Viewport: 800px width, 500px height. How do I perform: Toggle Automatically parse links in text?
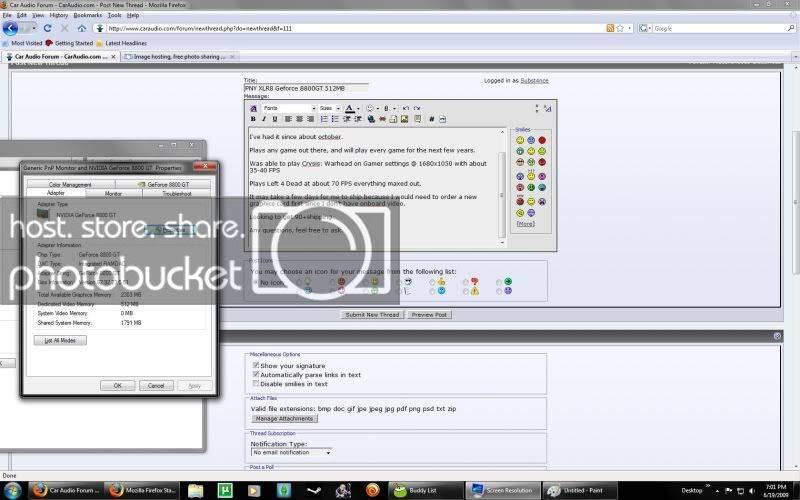[256, 374]
